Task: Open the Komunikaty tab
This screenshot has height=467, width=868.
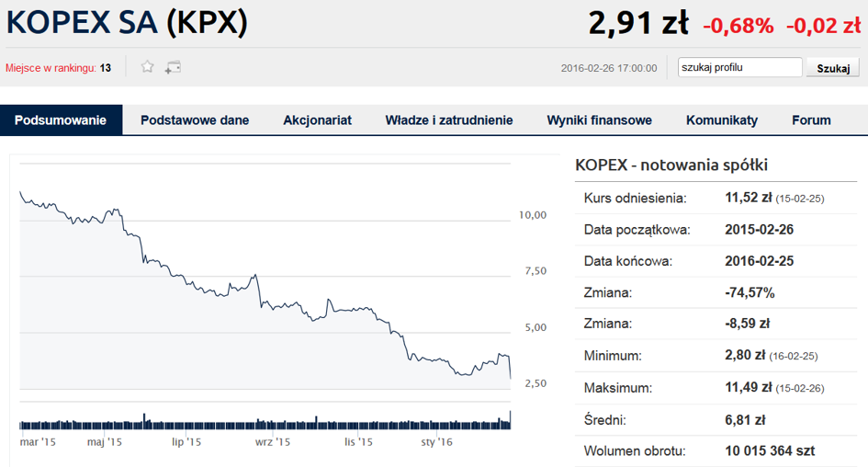Action: (x=722, y=120)
